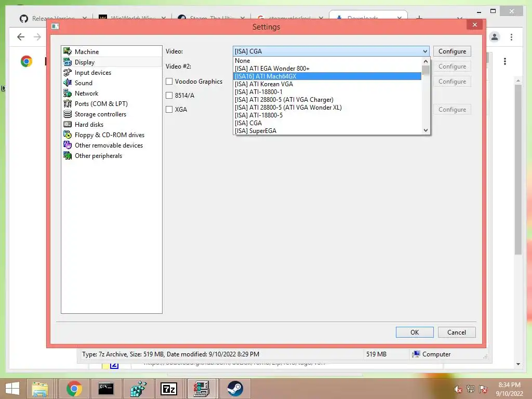Screen dimensions: 532x399
Task: Select [ISA] ATI Korean VGA option
Action: pyautogui.click(x=327, y=84)
